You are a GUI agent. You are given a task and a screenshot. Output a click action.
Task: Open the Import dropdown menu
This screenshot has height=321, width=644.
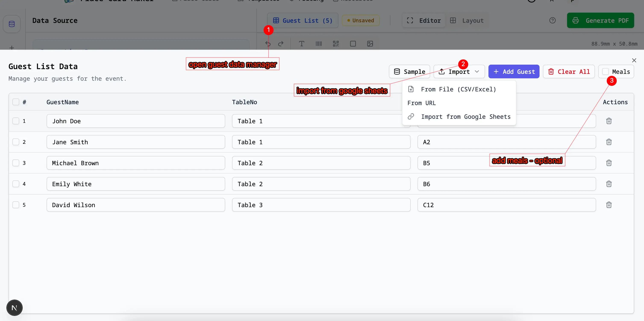pyautogui.click(x=459, y=72)
